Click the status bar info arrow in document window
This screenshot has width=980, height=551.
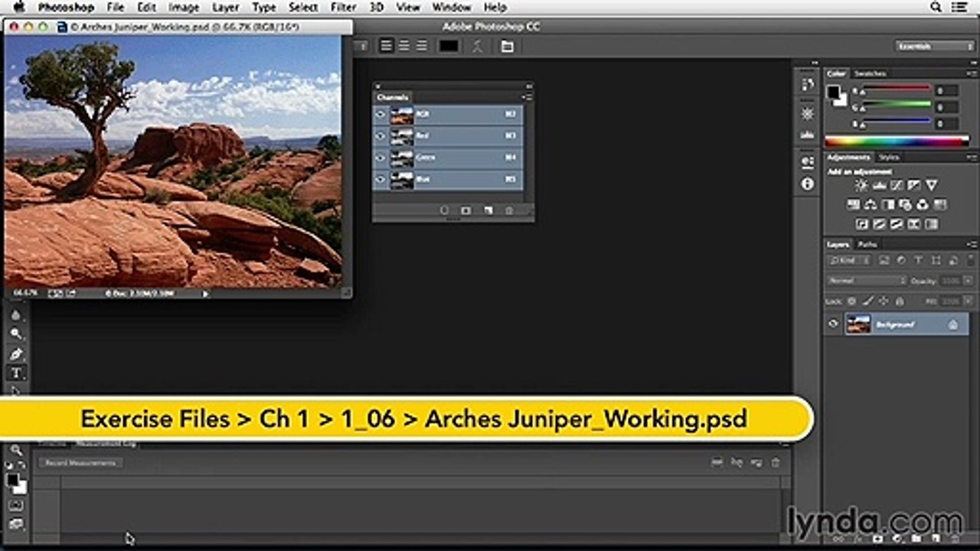205,293
